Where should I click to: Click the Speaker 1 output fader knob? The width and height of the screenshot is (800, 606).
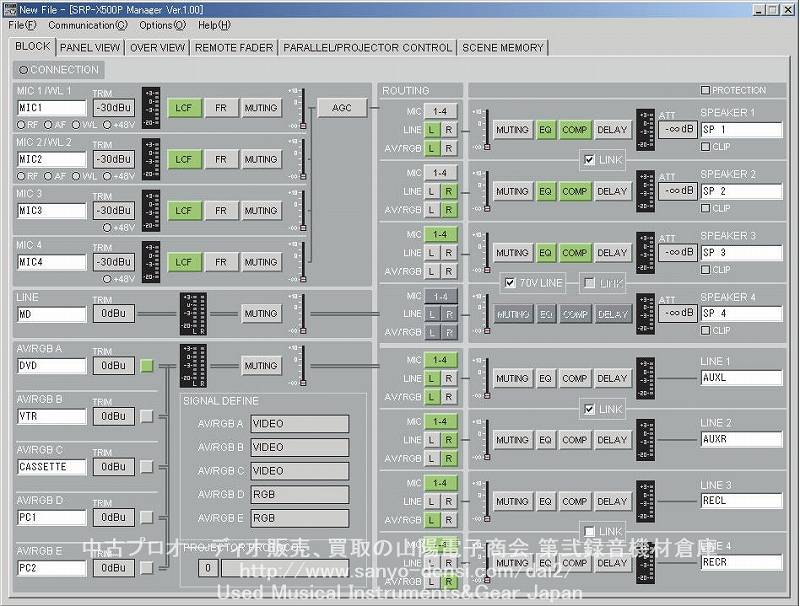[x=487, y=147]
